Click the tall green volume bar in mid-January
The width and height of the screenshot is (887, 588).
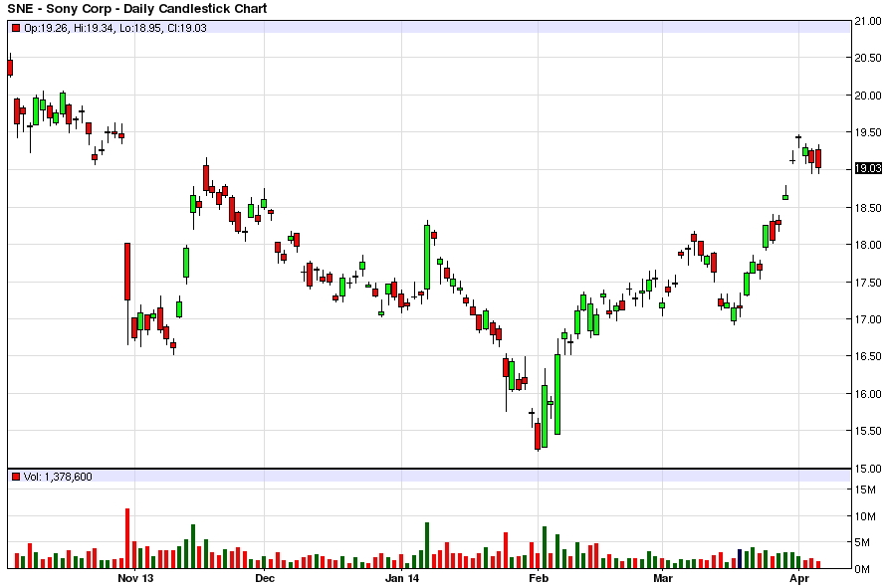tap(427, 545)
